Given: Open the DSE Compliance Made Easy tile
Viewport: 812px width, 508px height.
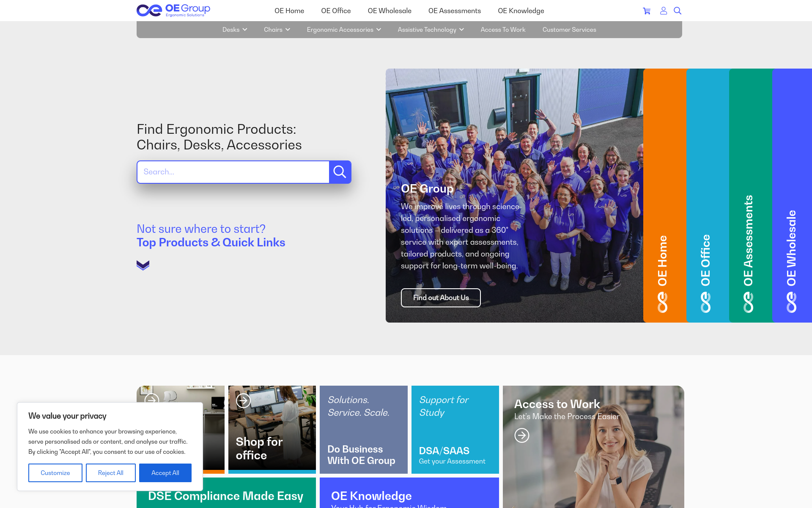Looking at the screenshot, I should 226,493.
